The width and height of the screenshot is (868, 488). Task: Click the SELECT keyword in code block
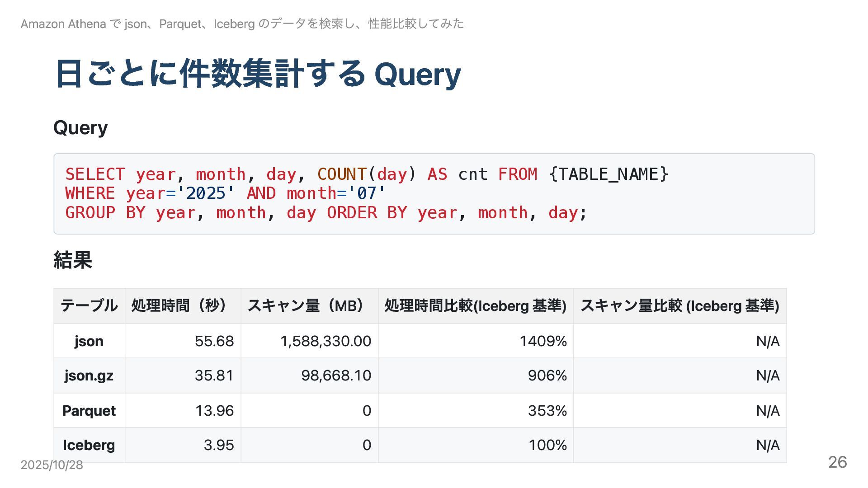click(95, 174)
